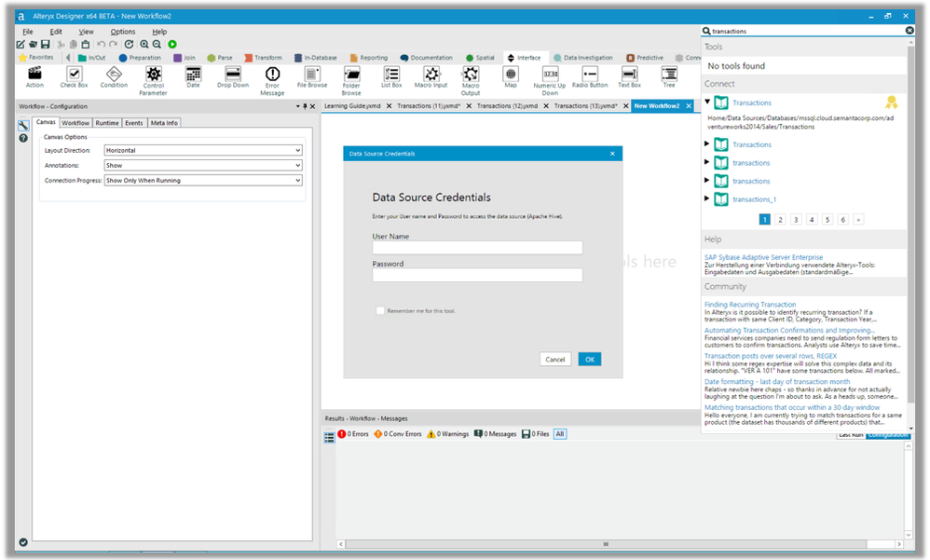
Task: Switch to the Workflow configuration tab
Action: 75,123
